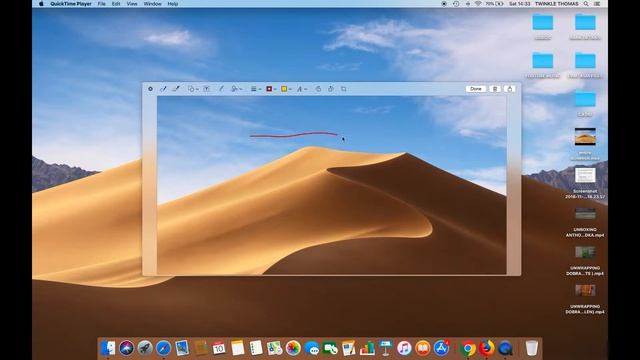Open QuickTime Player from the Dock
640x360 pixels.
pyautogui.click(x=505, y=348)
